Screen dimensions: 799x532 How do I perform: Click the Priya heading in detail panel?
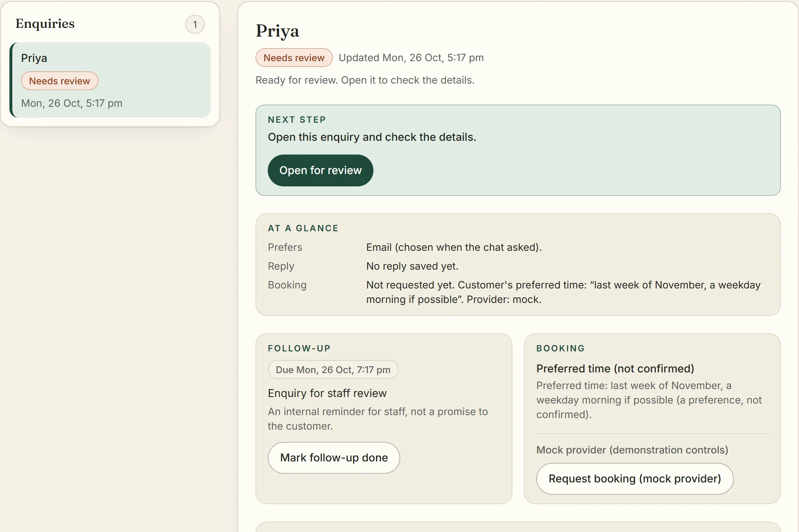click(278, 31)
